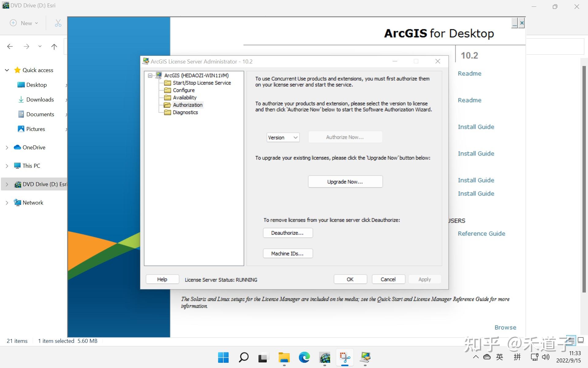Expand This PC in navigation pane
Image resolution: width=588 pixels, height=368 pixels.
(7, 166)
